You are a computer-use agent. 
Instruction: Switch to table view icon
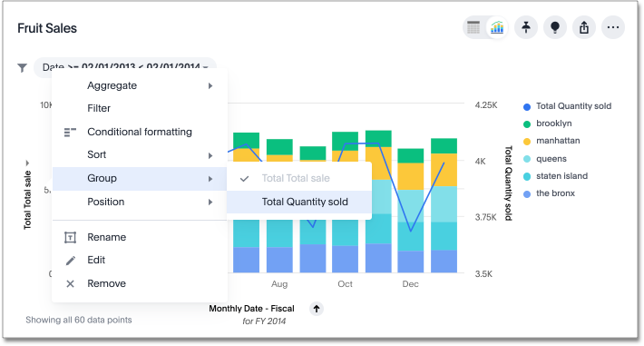473,27
